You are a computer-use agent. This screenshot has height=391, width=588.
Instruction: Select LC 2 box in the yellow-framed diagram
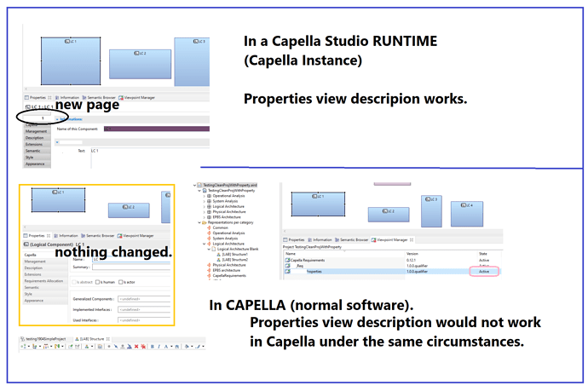[x=129, y=210]
